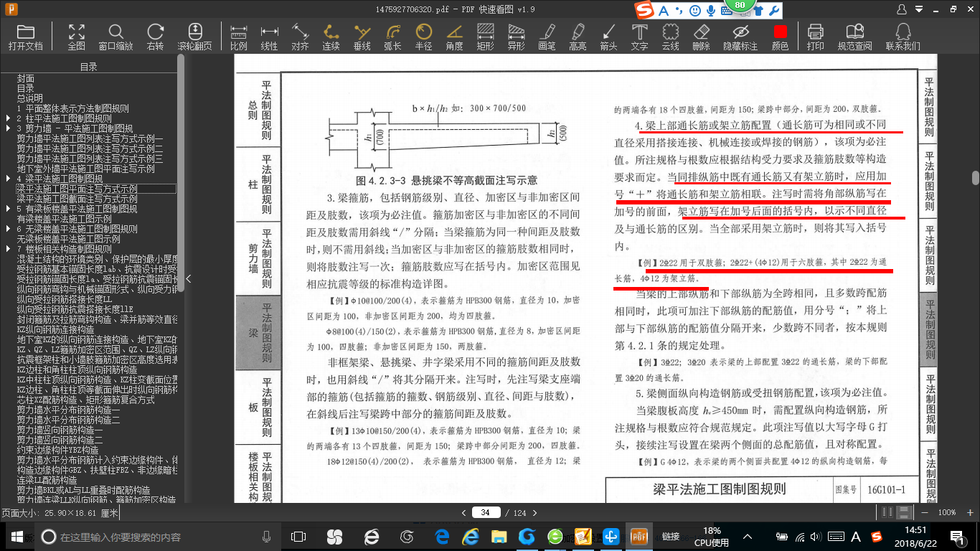Collapse the bookmark side panel with the arrow
This screenshot has height=551, width=980.
point(188,279)
